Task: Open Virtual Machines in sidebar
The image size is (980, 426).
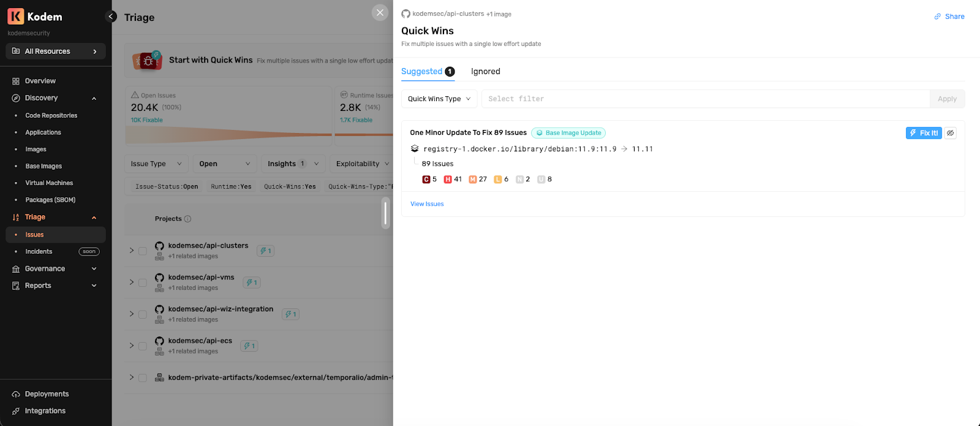Action: tap(49, 183)
